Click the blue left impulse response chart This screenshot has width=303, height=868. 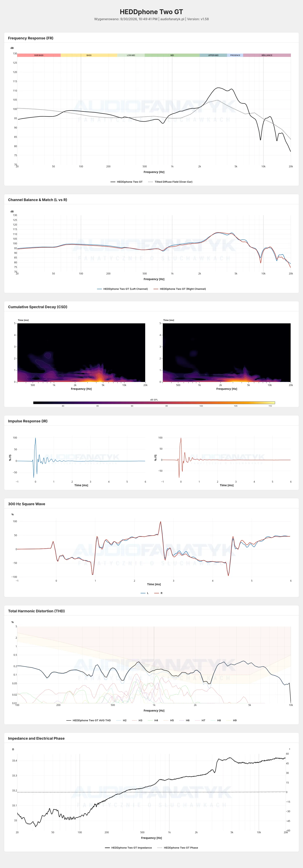tap(81, 458)
